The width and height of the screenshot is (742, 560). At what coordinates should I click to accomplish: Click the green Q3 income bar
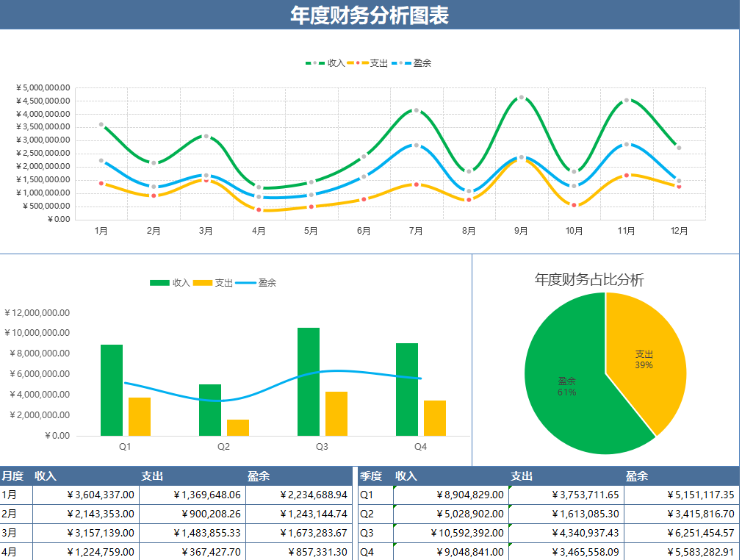tap(309, 381)
